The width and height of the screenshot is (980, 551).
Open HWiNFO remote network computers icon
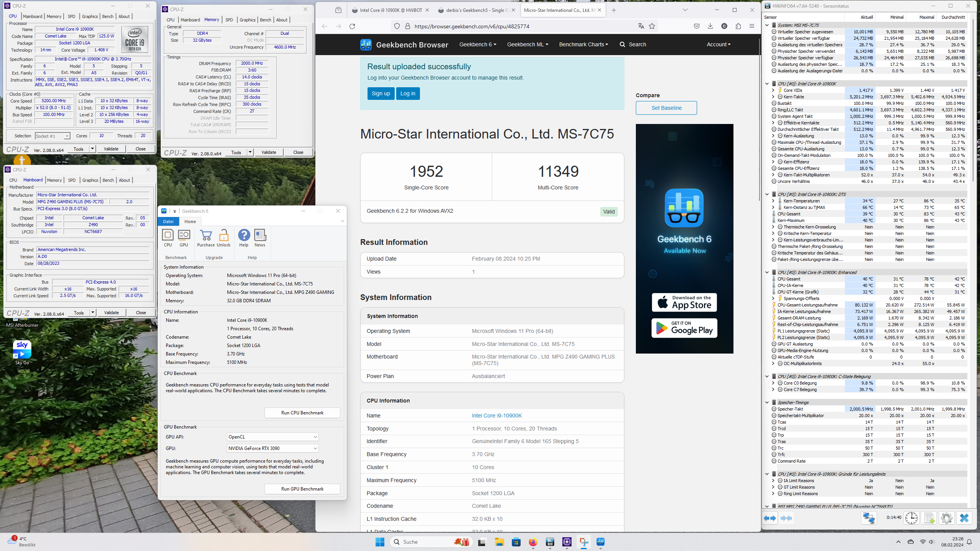869,518
